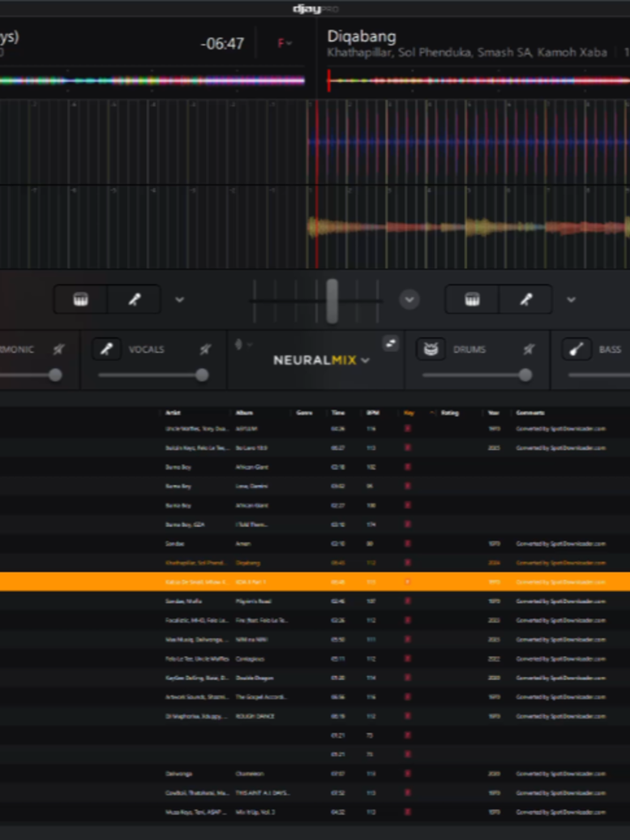
Task: Click the right deck overview waveform strip
Action: click(478, 81)
